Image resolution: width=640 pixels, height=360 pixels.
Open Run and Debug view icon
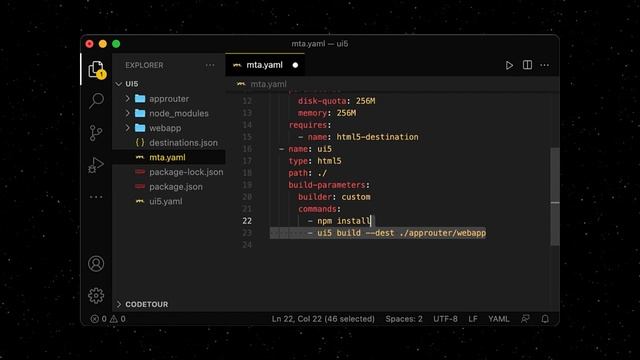(x=96, y=165)
